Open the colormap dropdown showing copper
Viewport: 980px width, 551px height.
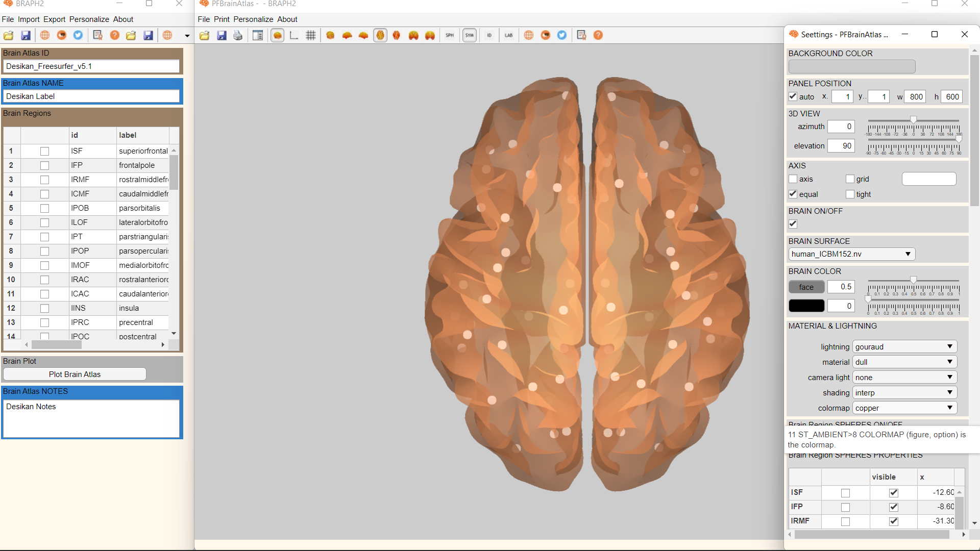pos(904,408)
